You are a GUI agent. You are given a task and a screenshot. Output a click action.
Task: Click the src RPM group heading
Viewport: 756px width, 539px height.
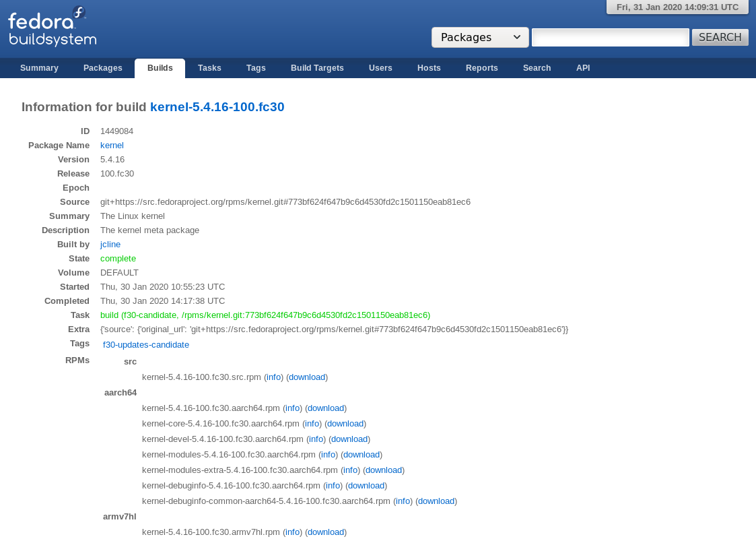point(130,362)
